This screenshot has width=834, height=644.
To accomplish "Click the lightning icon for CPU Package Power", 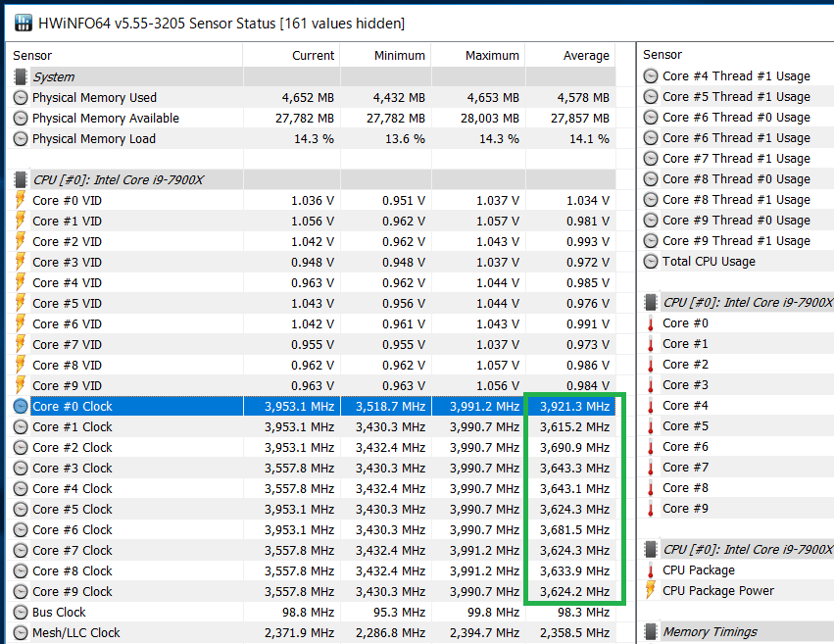I will click(650, 590).
